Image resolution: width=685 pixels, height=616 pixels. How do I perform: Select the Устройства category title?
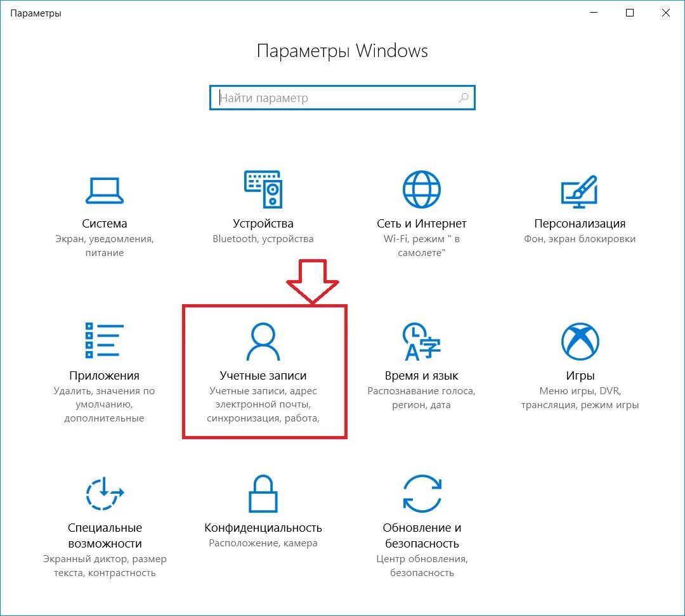tap(263, 224)
